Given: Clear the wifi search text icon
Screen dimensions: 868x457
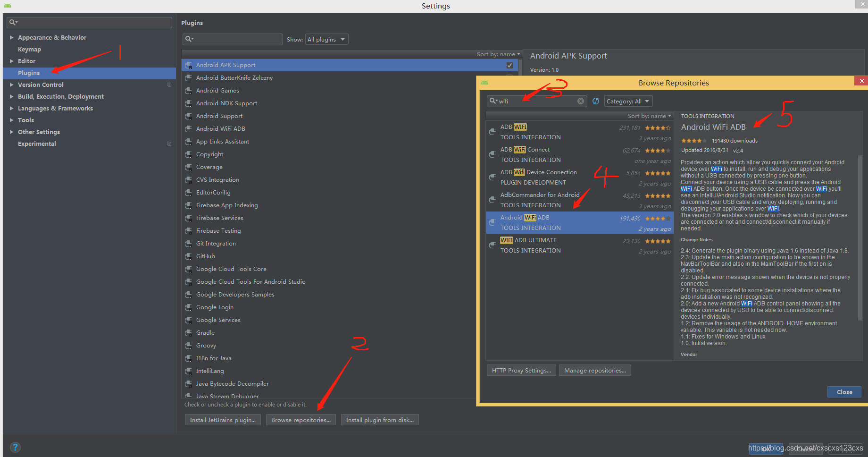Looking at the screenshot, I should pos(581,101).
